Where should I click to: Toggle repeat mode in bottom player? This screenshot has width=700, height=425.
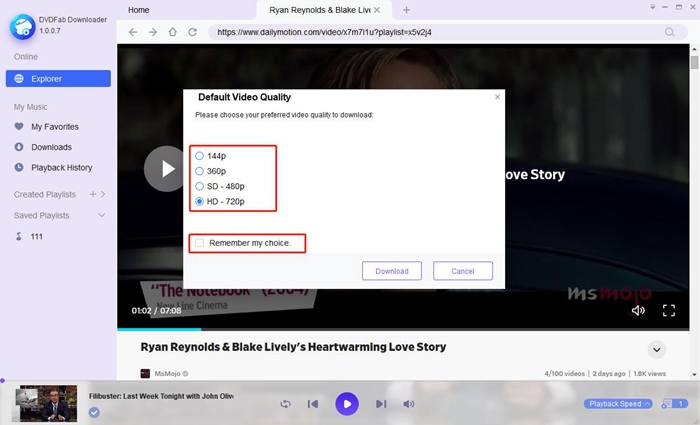[x=286, y=404]
